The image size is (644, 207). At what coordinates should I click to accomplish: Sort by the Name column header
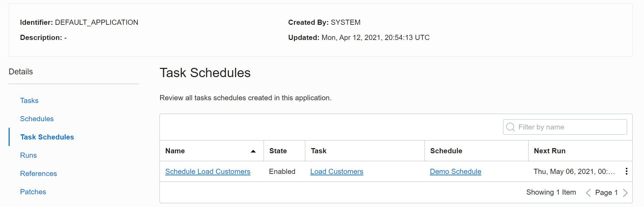175,151
